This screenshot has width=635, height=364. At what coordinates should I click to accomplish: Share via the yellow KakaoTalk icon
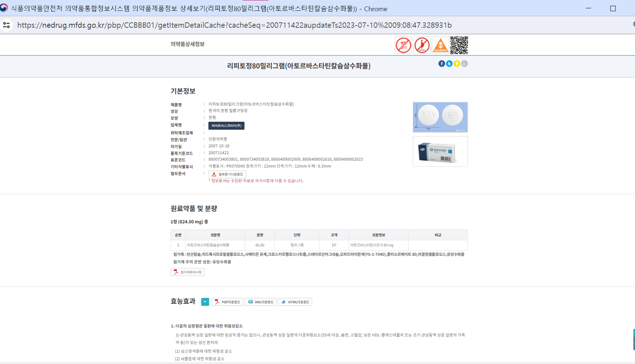pos(457,63)
